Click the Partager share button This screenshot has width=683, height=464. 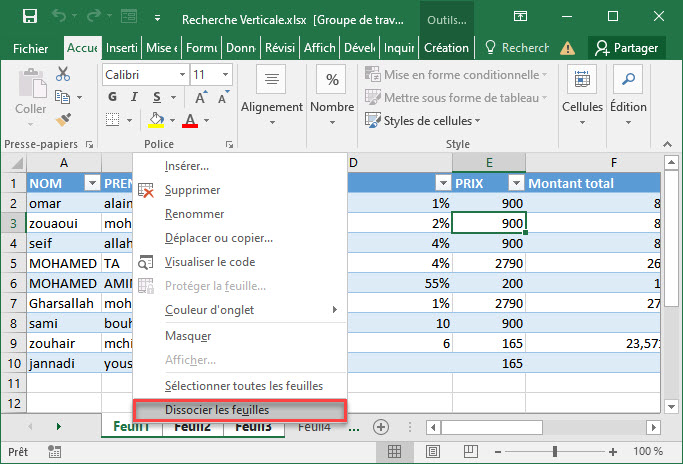click(626, 47)
